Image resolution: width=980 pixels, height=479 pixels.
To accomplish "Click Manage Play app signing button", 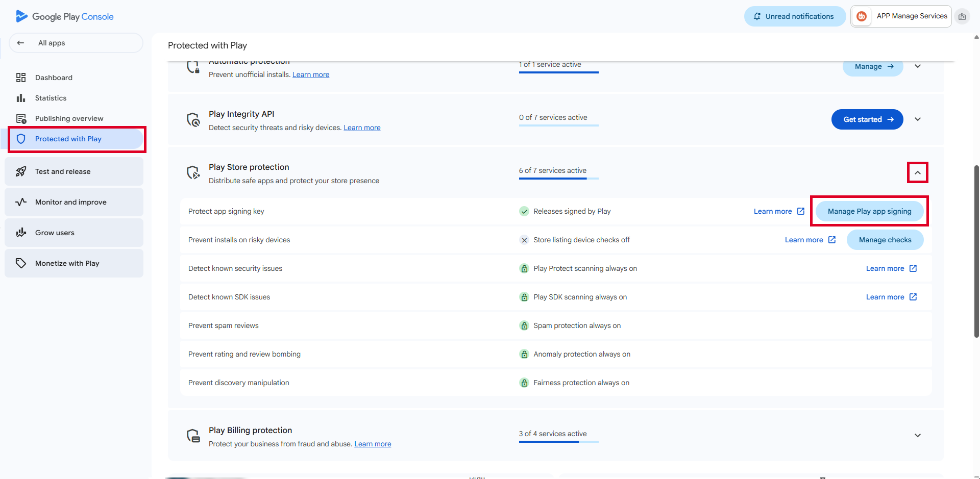I will click(x=869, y=211).
